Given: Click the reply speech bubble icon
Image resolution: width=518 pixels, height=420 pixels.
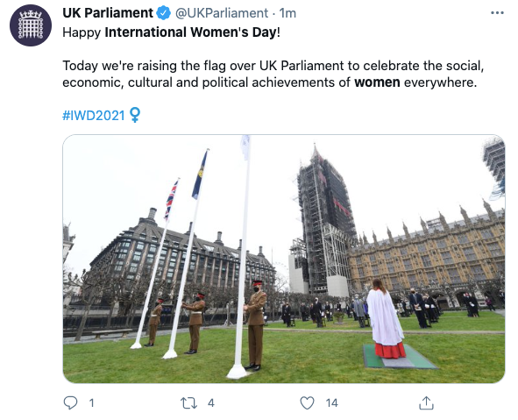Looking at the screenshot, I should [70, 402].
